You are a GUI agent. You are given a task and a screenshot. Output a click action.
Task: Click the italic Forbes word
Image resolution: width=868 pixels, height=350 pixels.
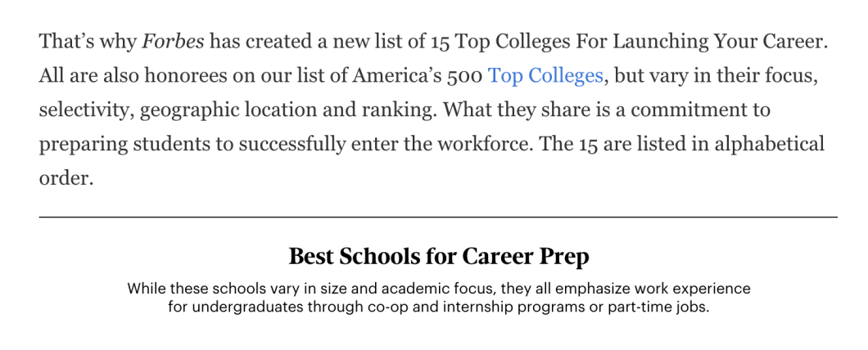click(x=173, y=42)
